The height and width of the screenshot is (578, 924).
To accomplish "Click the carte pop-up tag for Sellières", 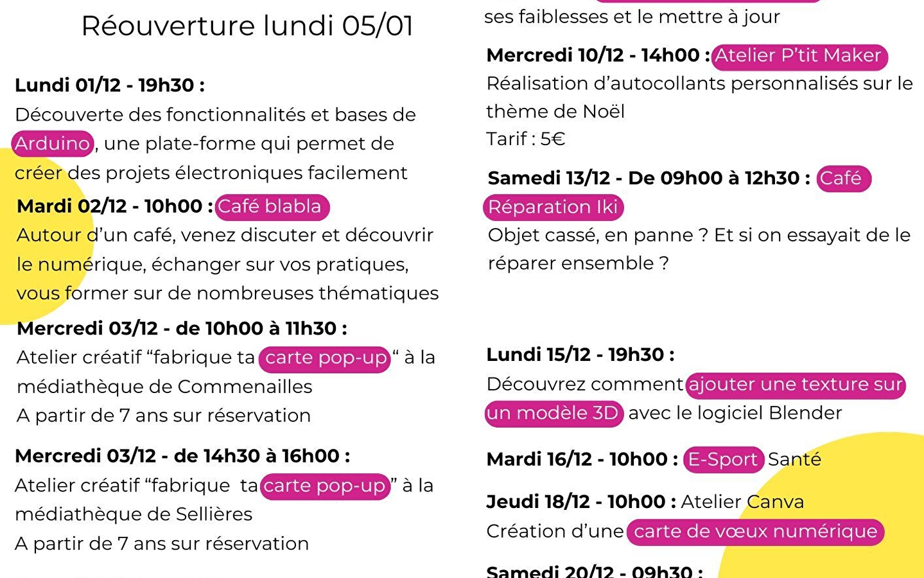I will click(325, 486).
